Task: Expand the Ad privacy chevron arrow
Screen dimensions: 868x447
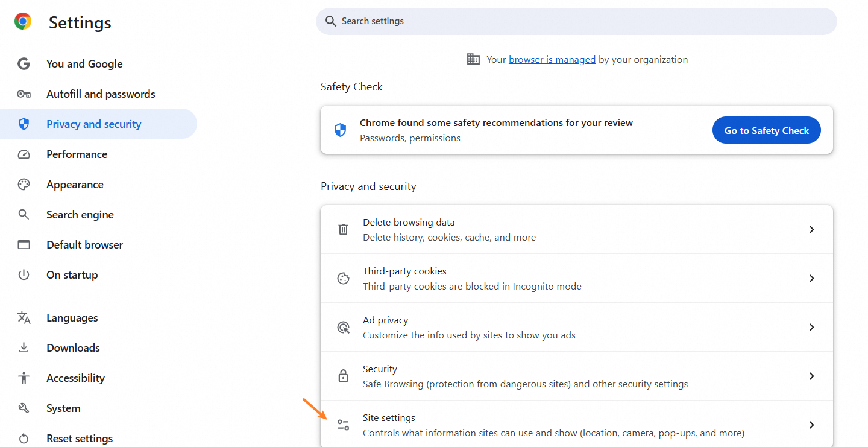Action: (811, 328)
